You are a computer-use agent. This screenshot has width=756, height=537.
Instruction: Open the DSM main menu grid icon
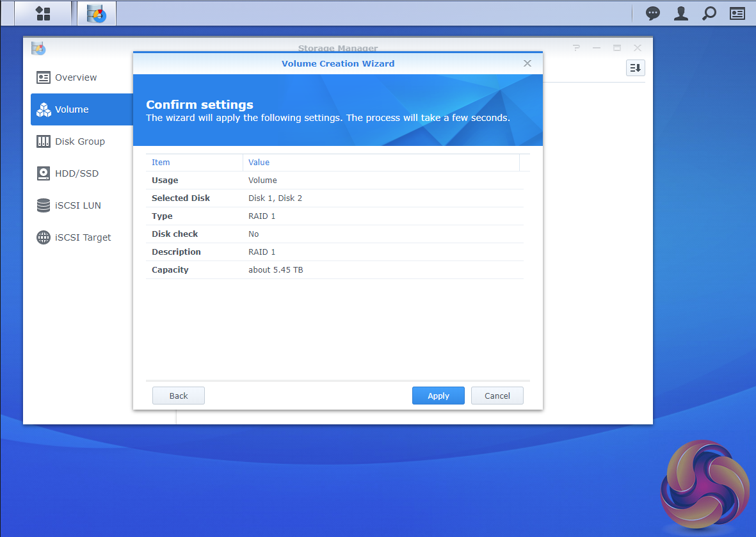(43, 13)
